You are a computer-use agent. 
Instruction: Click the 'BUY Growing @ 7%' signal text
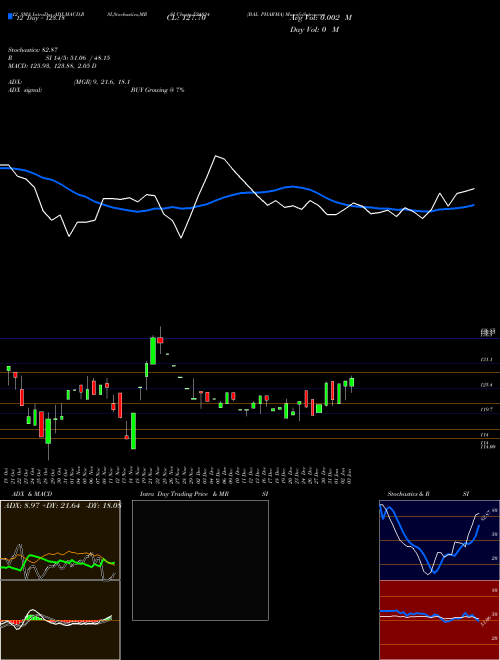coord(157,90)
